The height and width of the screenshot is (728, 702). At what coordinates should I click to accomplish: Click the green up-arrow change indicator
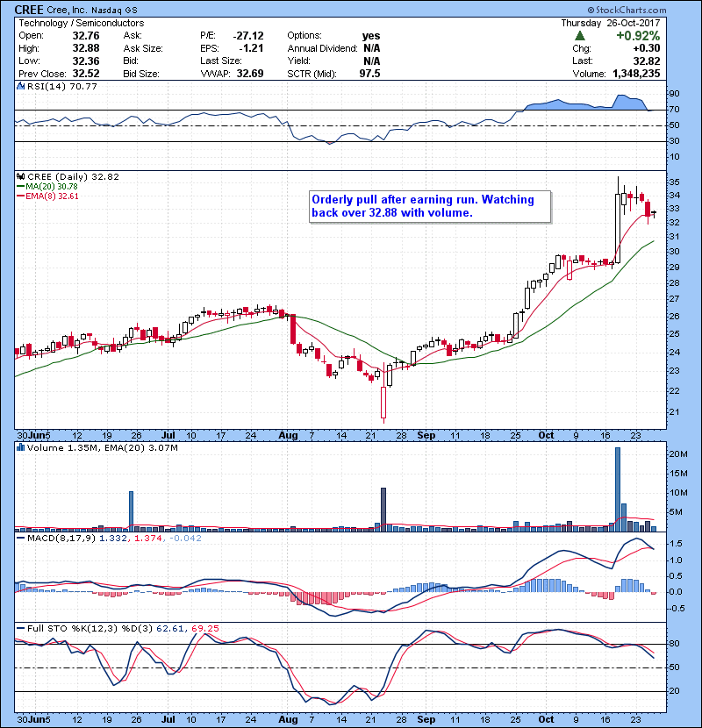point(579,36)
